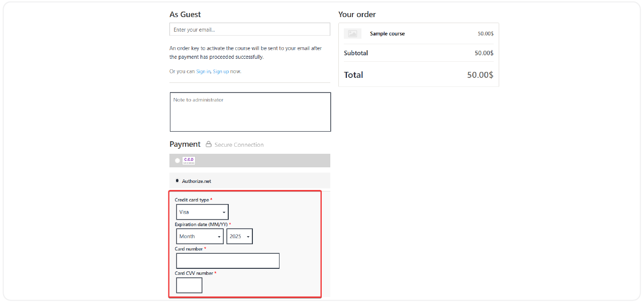Click the Payment section heading

click(x=185, y=144)
